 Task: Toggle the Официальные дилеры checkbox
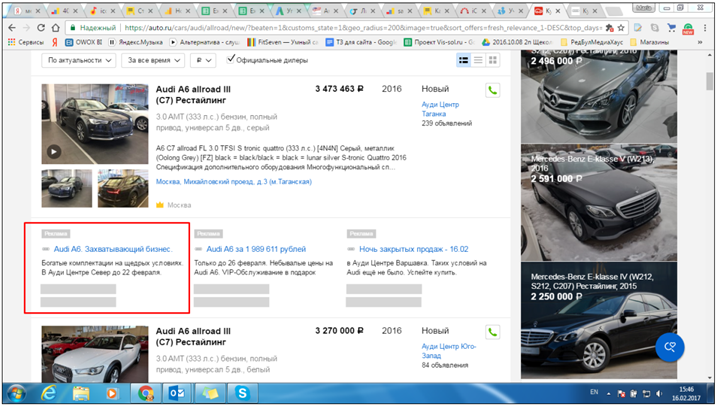click(x=233, y=60)
